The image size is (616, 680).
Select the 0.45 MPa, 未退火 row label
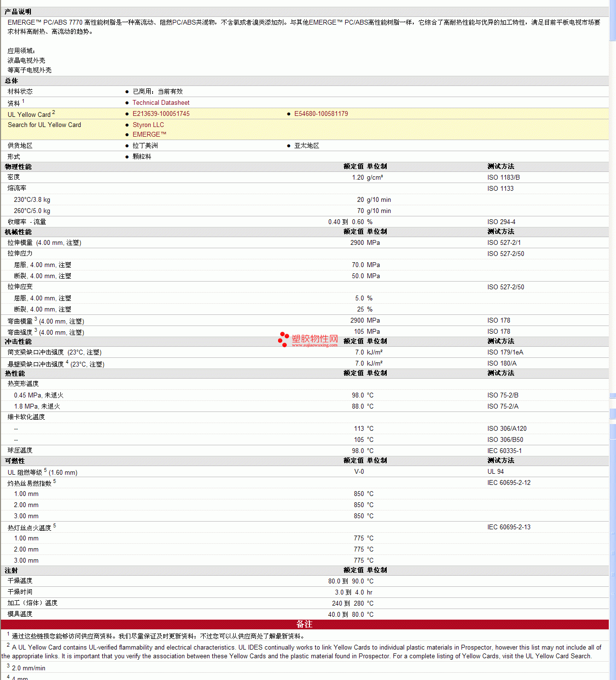tap(39, 395)
